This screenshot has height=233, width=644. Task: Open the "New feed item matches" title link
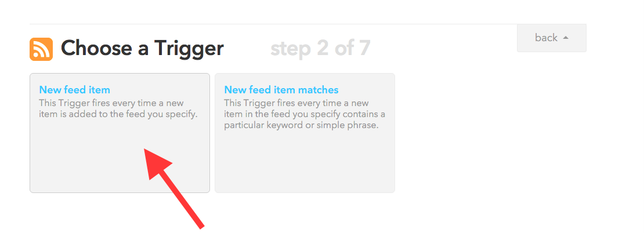pyautogui.click(x=281, y=90)
